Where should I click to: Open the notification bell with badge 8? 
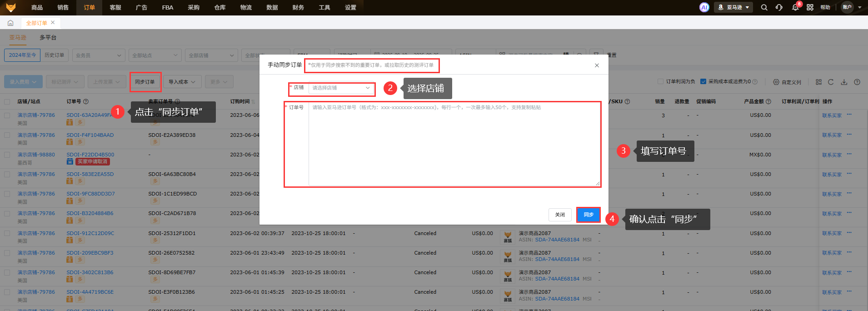coord(795,7)
